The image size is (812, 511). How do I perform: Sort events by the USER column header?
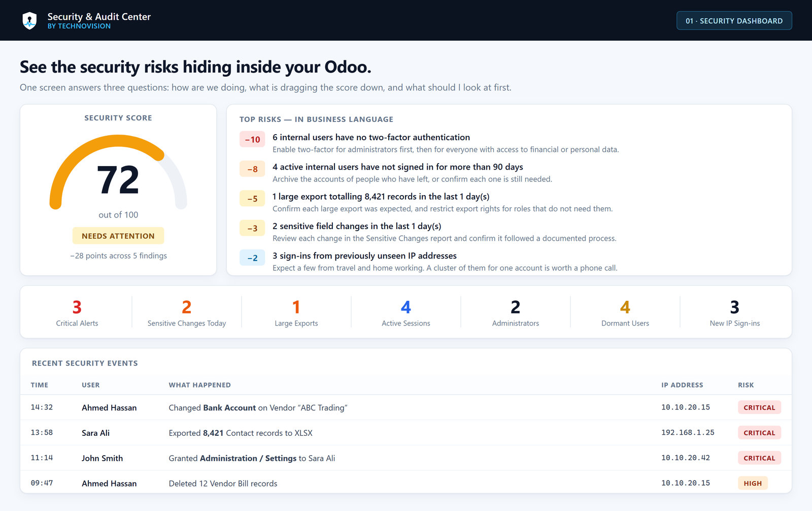click(91, 385)
